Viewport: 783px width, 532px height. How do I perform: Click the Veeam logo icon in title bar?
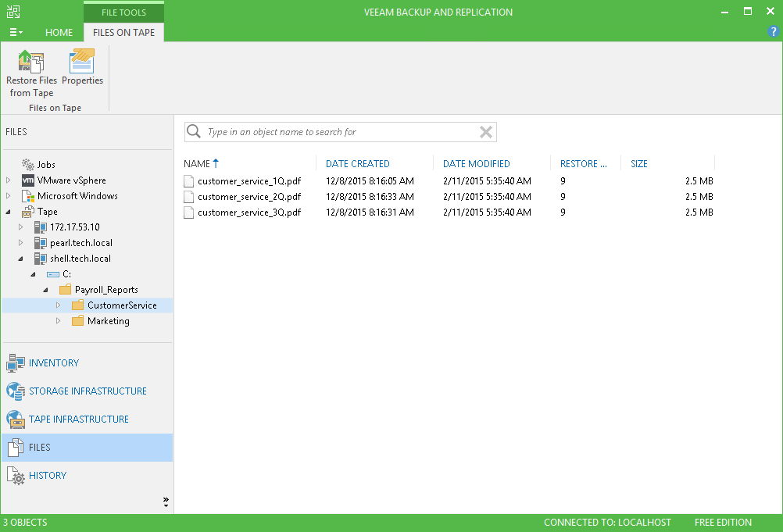tap(13, 12)
